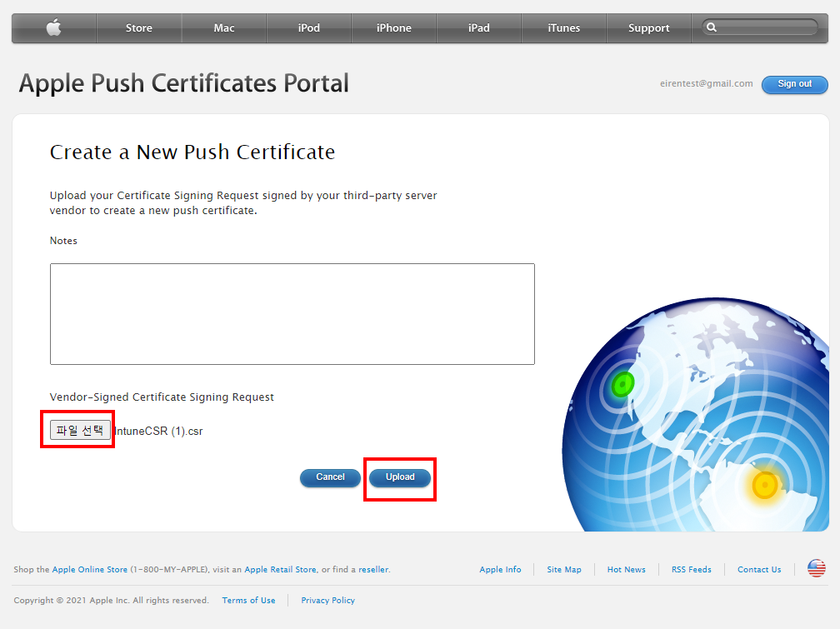
Task: Open the iPhone menu item
Action: pyautogui.click(x=393, y=27)
